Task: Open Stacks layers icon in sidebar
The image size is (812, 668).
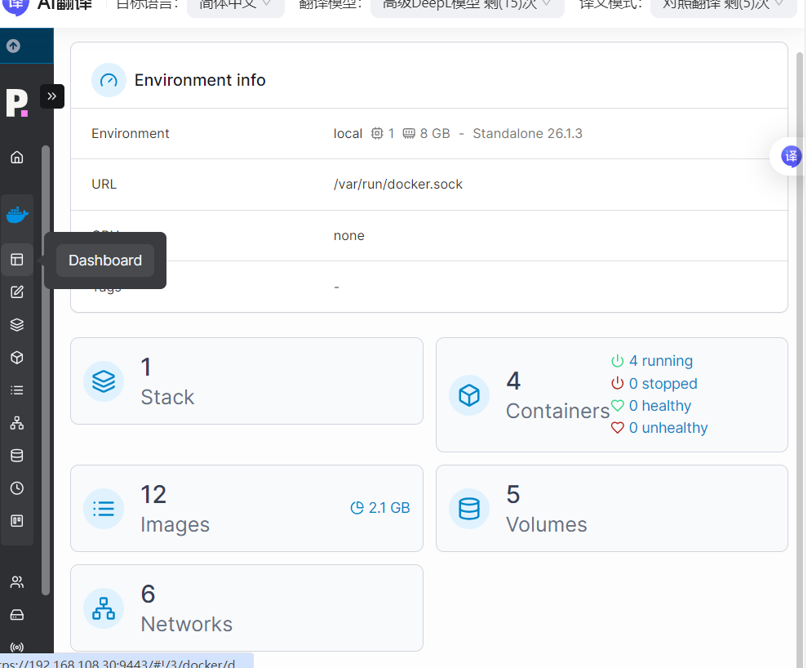Action: pyautogui.click(x=17, y=325)
